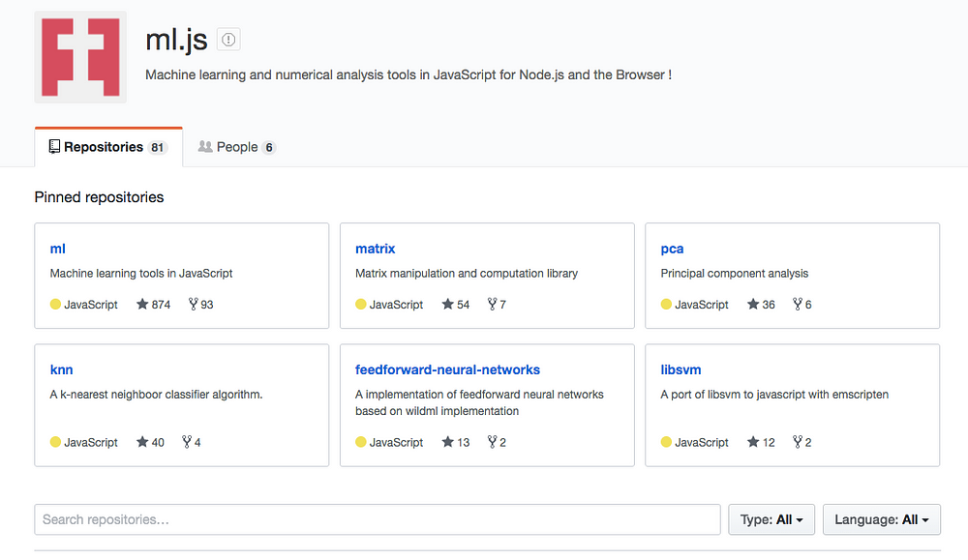Click the yellow JavaScript language dot on pca

(x=666, y=304)
